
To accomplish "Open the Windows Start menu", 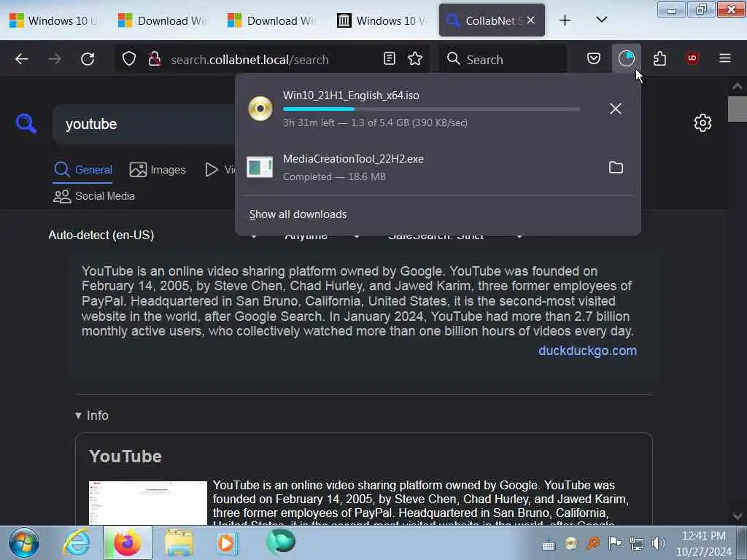I will 24,542.
